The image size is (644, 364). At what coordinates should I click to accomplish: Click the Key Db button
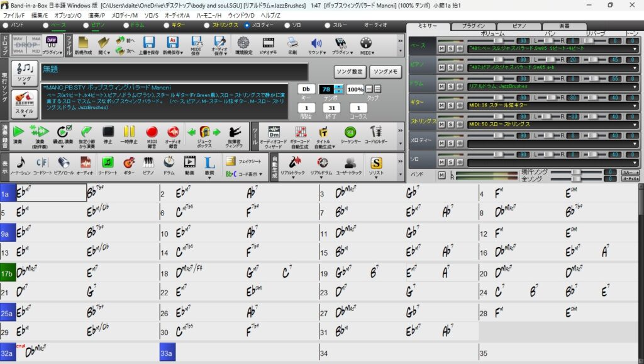tap(306, 89)
